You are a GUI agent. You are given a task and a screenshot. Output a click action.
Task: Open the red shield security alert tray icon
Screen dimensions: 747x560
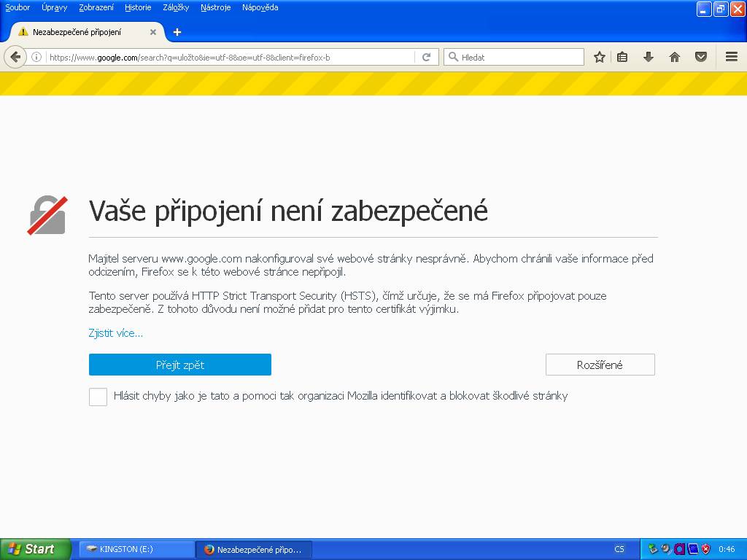click(x=705, y=549)
